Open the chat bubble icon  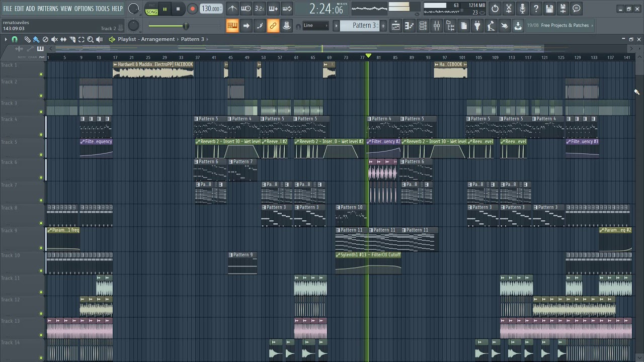point(577,8)
